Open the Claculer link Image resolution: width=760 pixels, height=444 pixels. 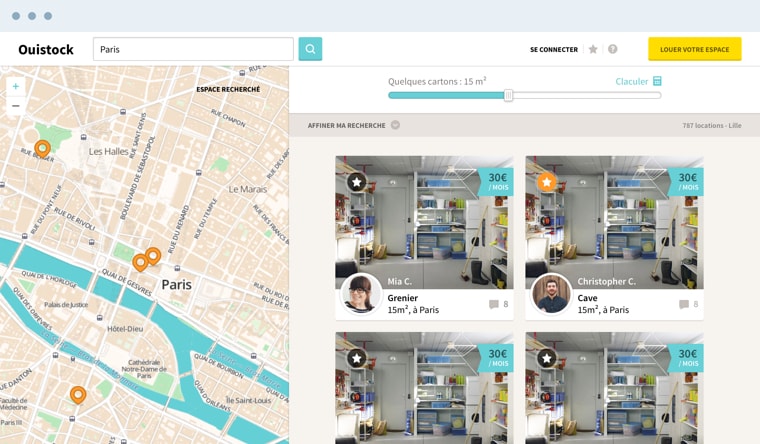[x=632, y=81]
